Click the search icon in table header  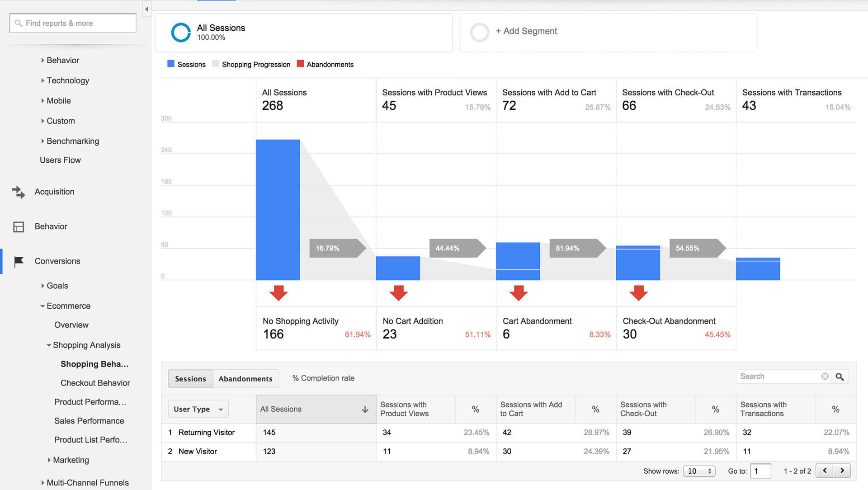tap(840, 376)
